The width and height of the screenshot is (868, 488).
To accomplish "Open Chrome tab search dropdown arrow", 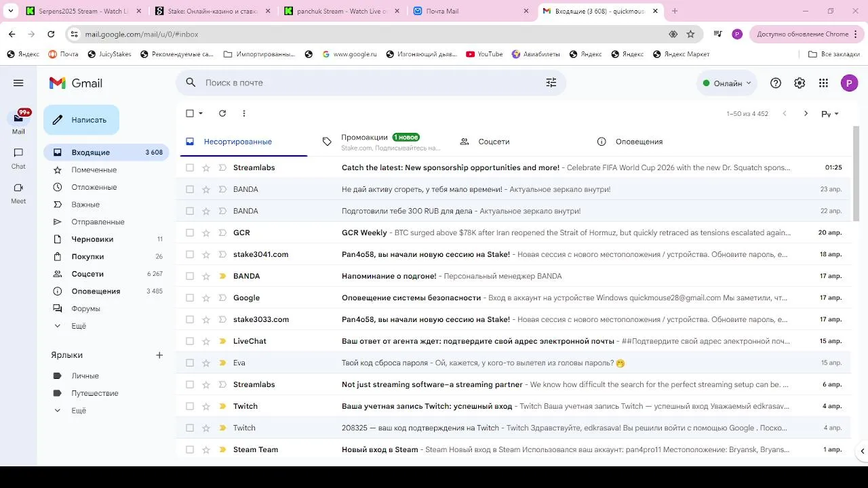I will [11, 11].
